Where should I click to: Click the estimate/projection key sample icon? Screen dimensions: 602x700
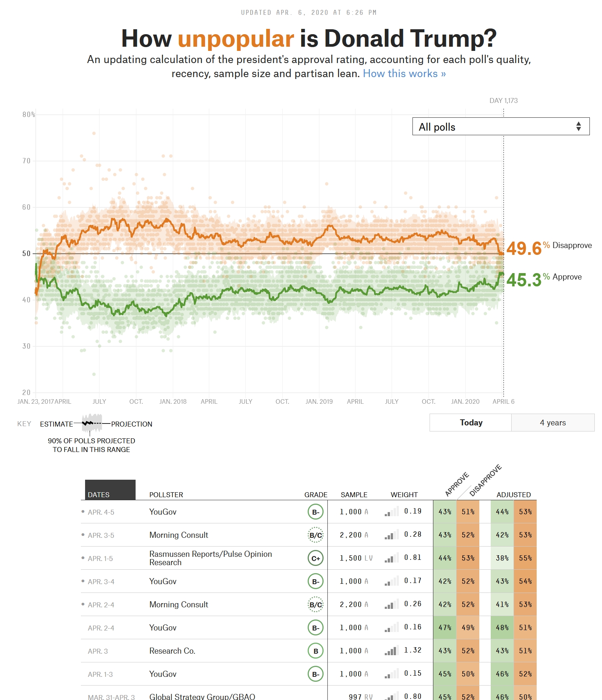point(92,423)
